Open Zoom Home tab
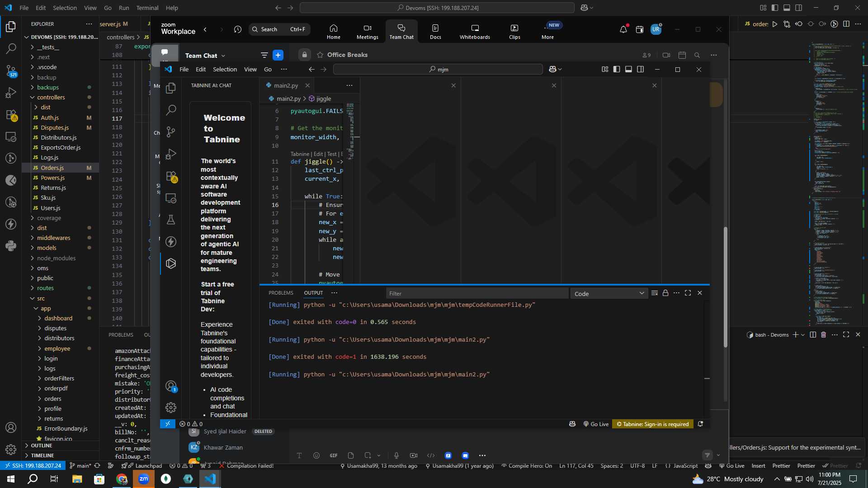Viewport: 868px width, 488px height. pyautogui.click(x=334, y=31)
